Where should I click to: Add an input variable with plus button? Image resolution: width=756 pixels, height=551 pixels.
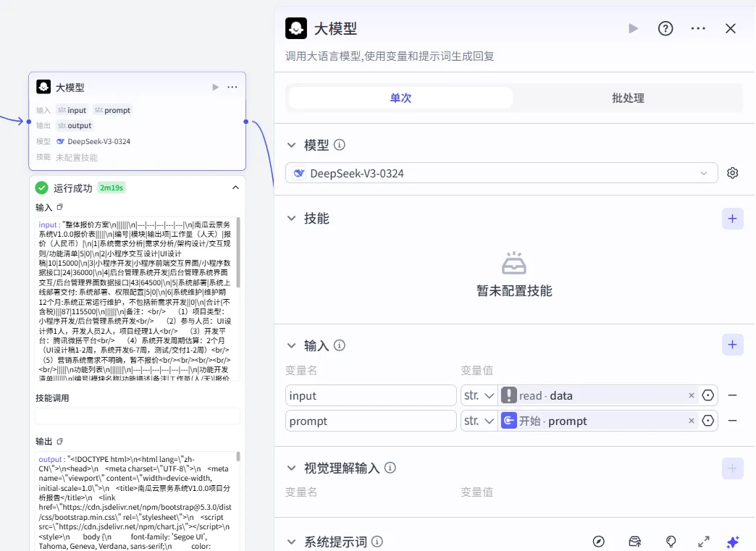point(732,345)
